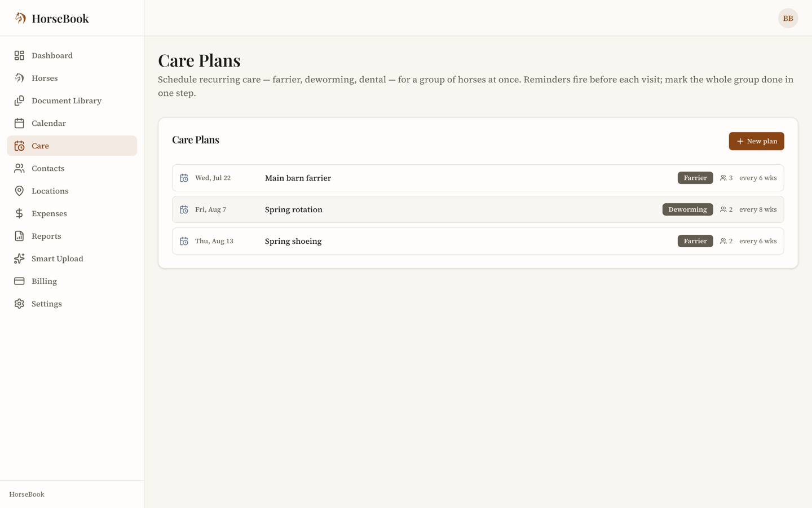Click 'every 6 wks' on Main barn farrier

pyautogui.click(x=758, y=178)
